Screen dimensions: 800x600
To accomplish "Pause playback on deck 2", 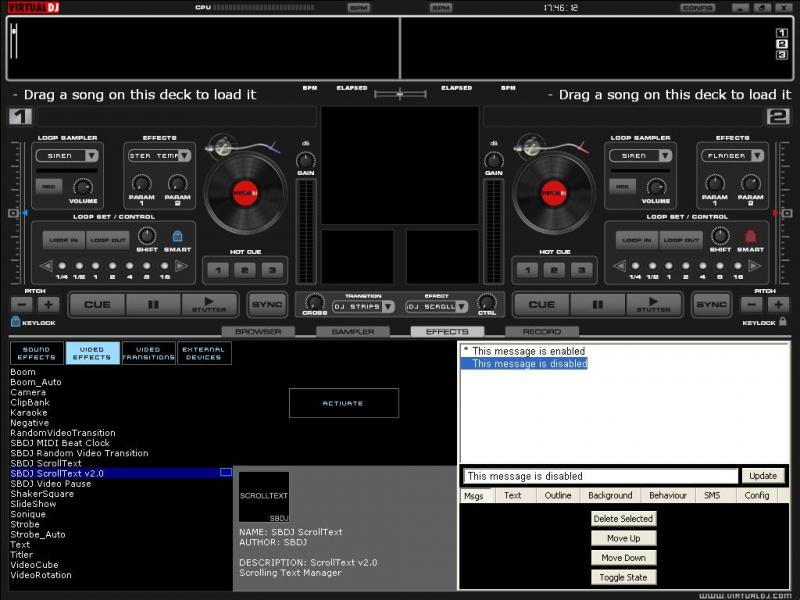I will click(x=597, y=305).
